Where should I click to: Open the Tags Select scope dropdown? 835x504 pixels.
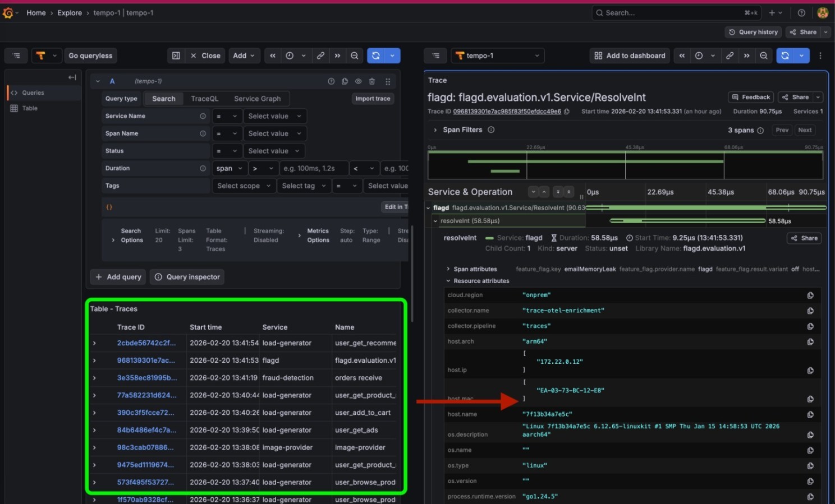tap(244, 186)
